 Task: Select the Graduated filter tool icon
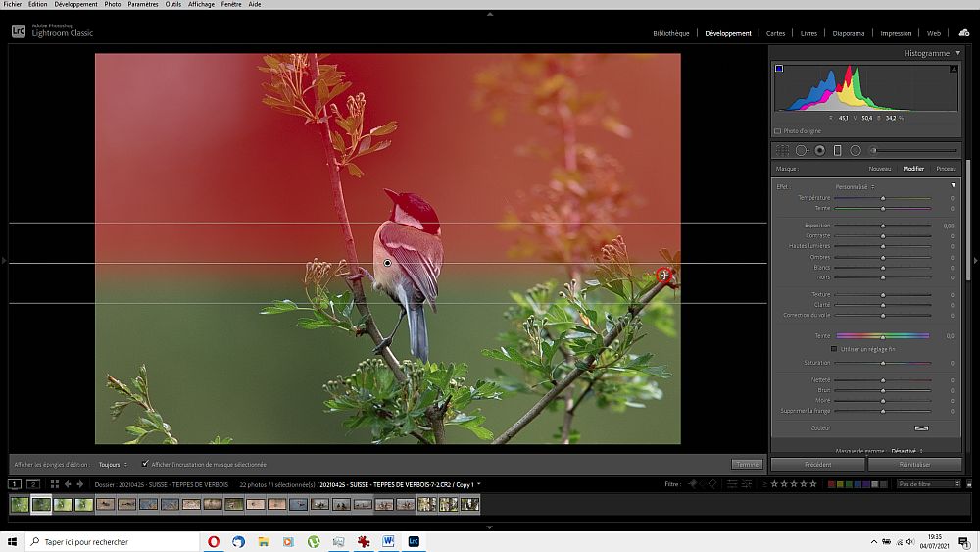click(838, 150)
